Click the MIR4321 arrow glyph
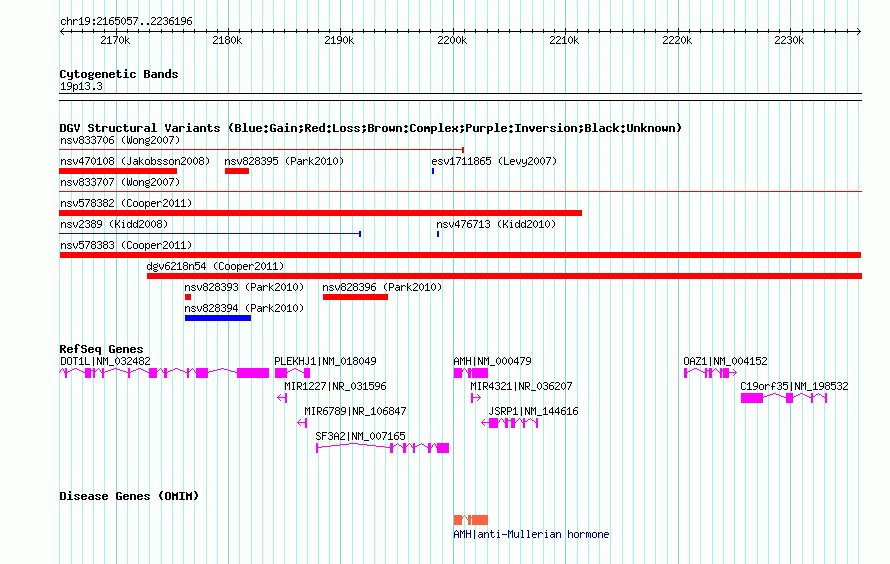The width and height of the screenshot is (890, 564). pyautogui.click(x=476, y=398)
